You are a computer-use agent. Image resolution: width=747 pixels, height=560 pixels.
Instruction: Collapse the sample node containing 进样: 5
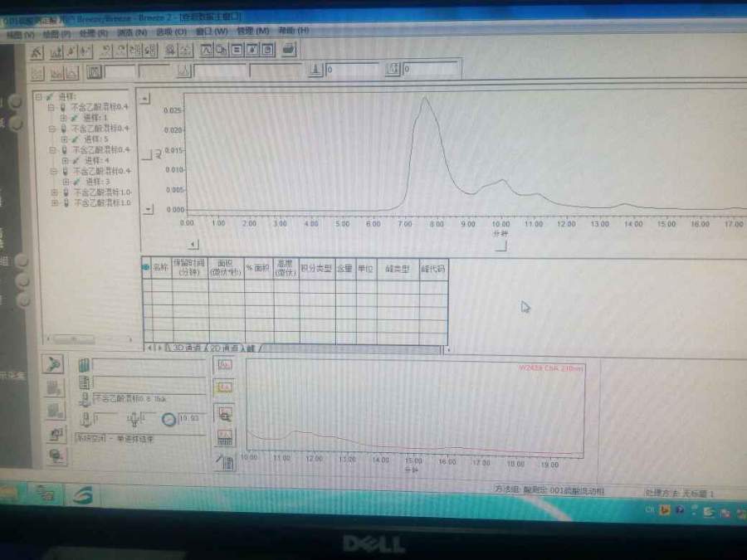click(52, 129)
